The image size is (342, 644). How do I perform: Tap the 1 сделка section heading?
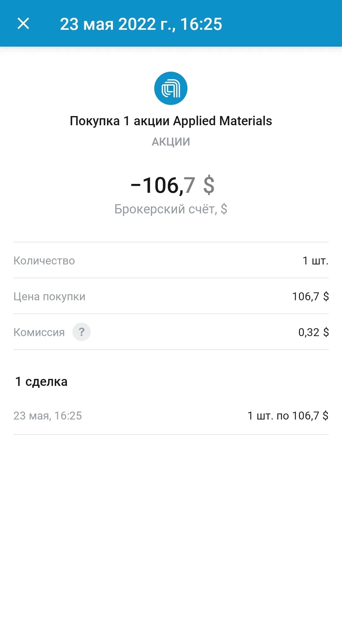coord(41,381)
